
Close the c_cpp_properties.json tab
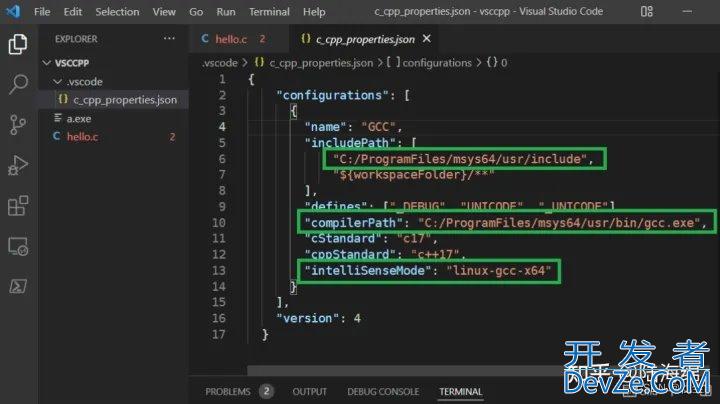point(427,39)
